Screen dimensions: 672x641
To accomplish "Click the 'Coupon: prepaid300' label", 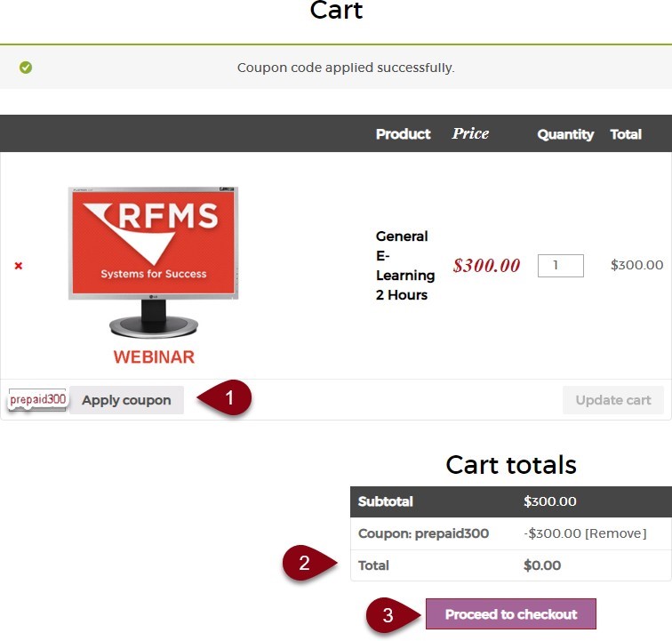I will click(423, 533).
